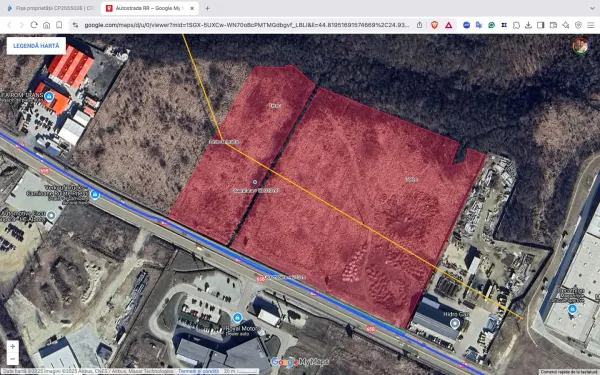Share this page via address bar icon
Image resolution: width=600 pixels, height=375 pixels.
click(x=419, y=25)
